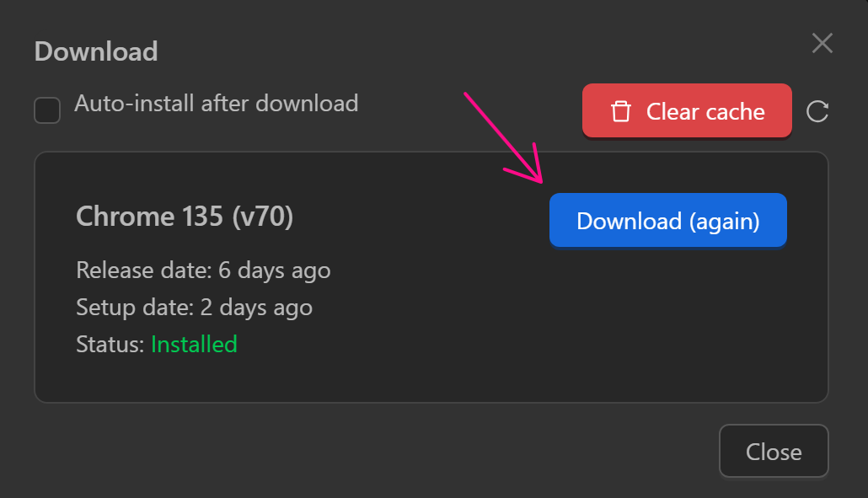
Task: Click the green Installed status text
Action: (194, 344)
